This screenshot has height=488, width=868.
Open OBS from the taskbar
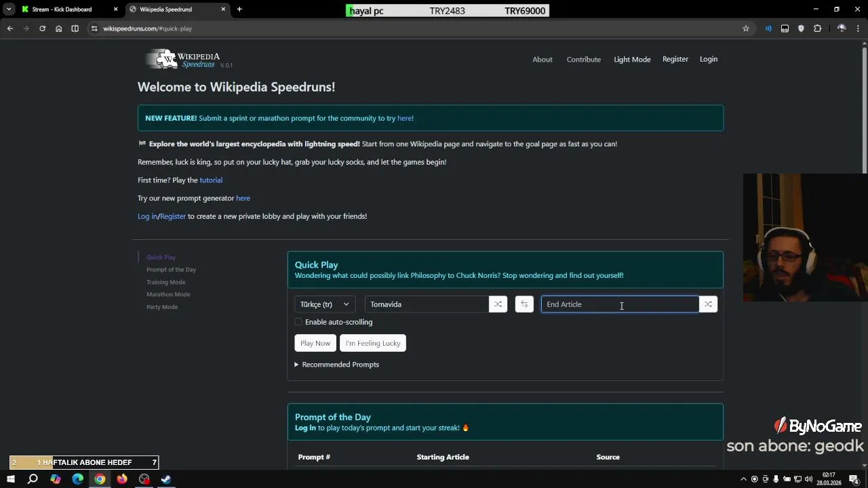coord(144,479)
